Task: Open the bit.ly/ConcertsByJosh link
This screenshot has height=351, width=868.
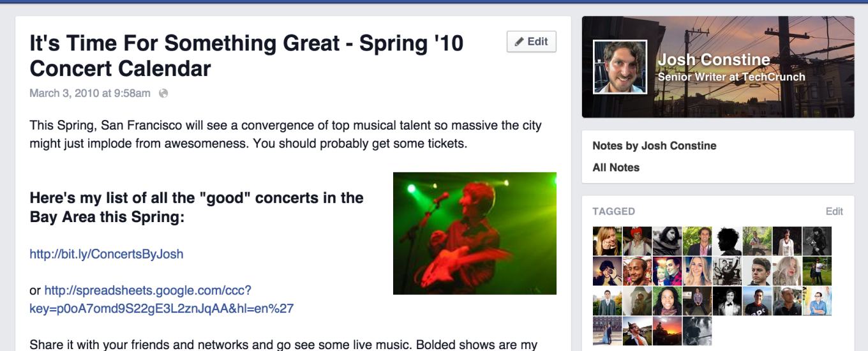Action: [107, 254]
